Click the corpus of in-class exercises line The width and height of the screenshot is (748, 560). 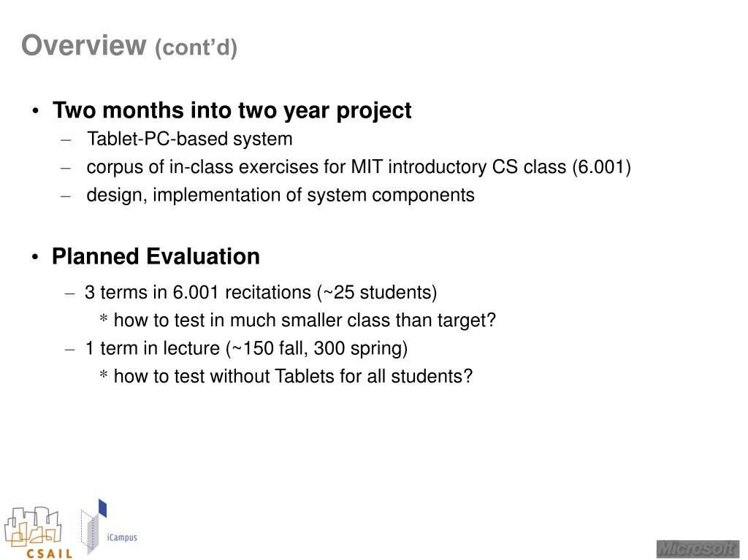click(x=359, y=167)
